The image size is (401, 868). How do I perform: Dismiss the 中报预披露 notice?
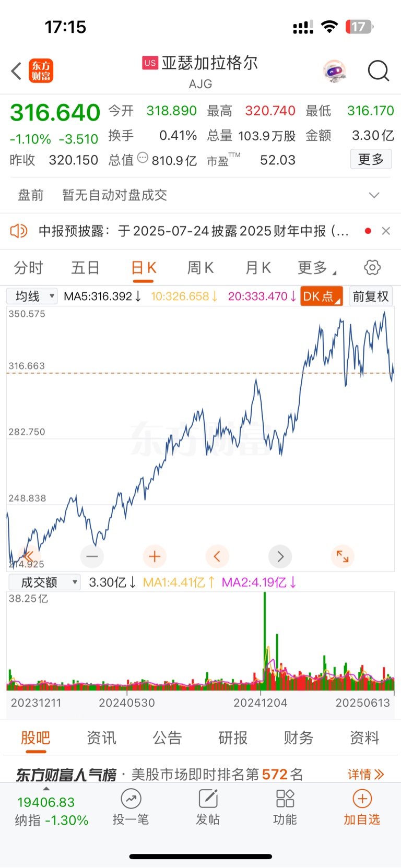click(386, 231)
